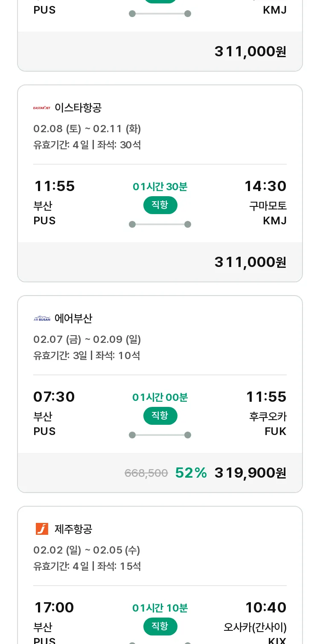Open the 제주항공 flight card
320x644 pixels.
pos(160,575)
